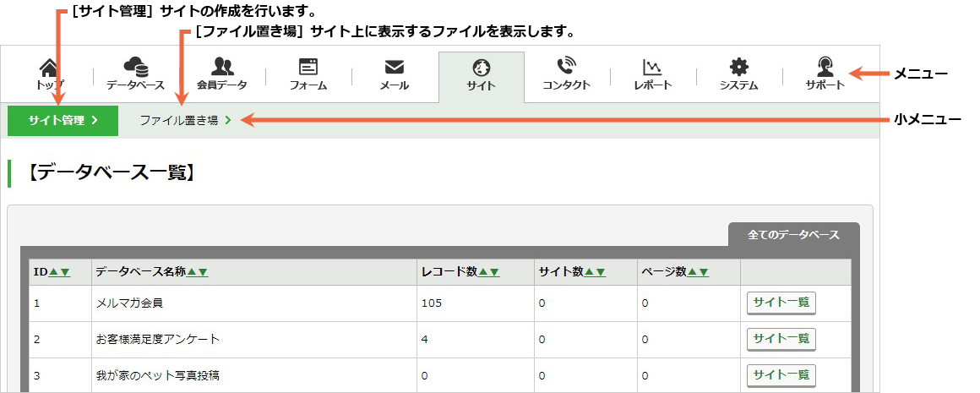Open the レポート chart menu
The width and height of the screenshot is (980, 393).
tap(652, 75)
